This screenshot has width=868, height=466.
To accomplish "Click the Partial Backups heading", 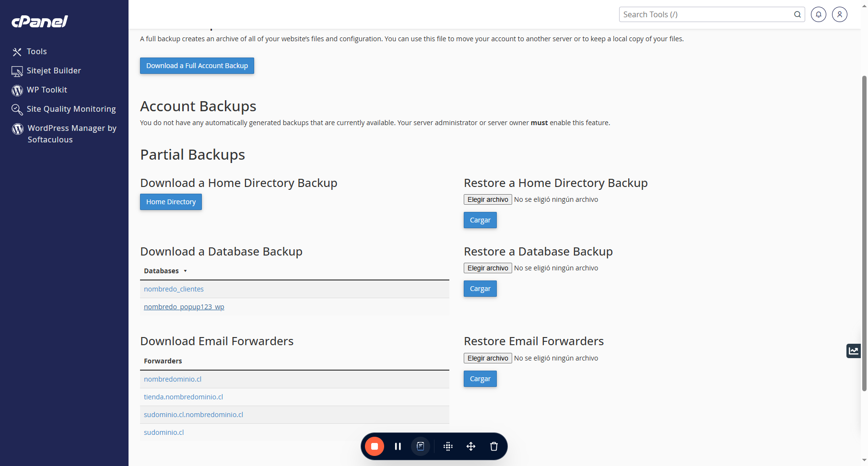I will (192, 155).
